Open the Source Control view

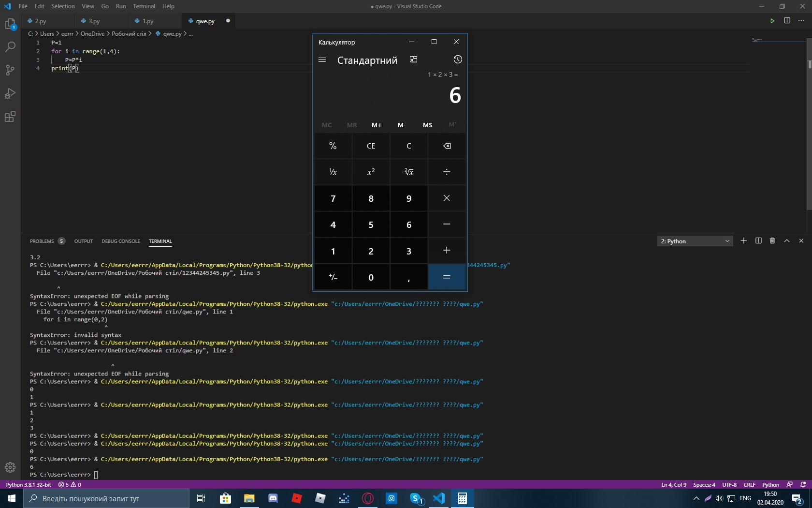click(x=10, y=70)
